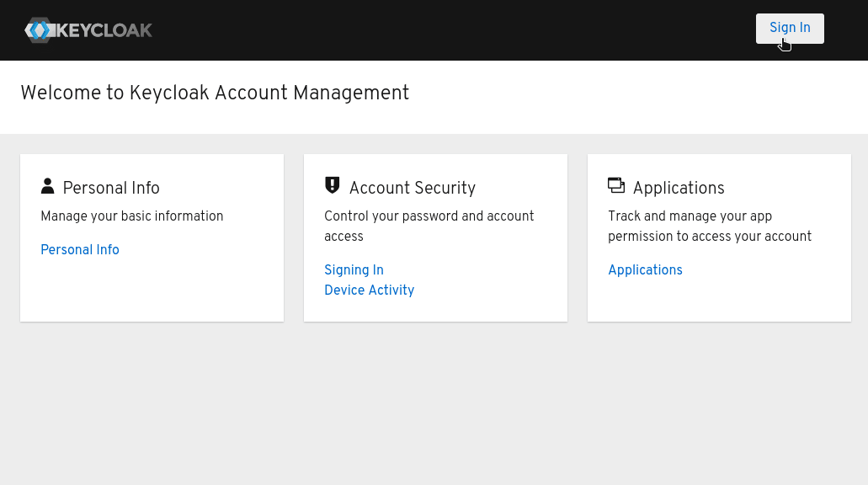This screenshot has height=485, width=868.
Task: Click the Keycloak hexagon logo icon
Action: pyautogui.click(x=38, y=30)
